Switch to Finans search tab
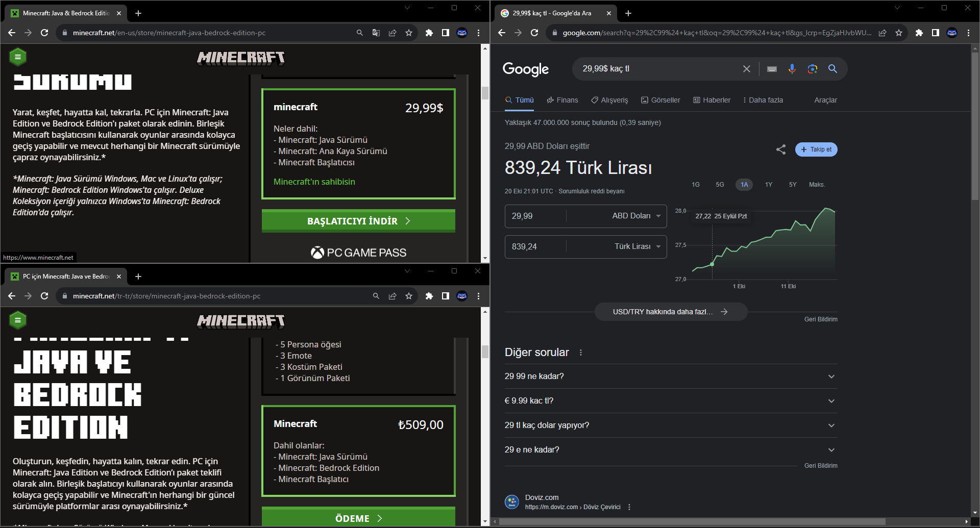Image resolution: width=980 pixels, height=528 pixels. click(x=562, y=100)
